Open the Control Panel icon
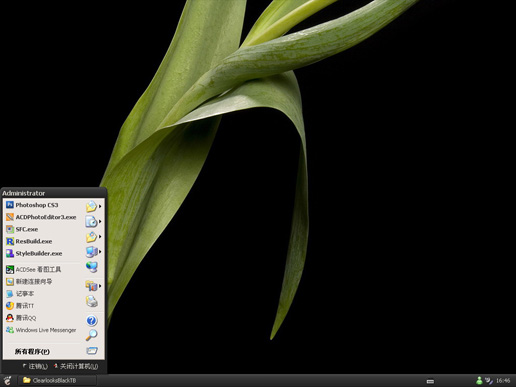This screenshot has height=387, width=516. tap(91, 286)
